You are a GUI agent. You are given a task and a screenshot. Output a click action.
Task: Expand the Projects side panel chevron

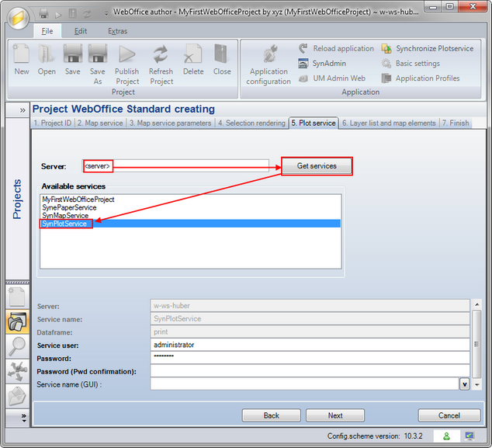point(23,110)
